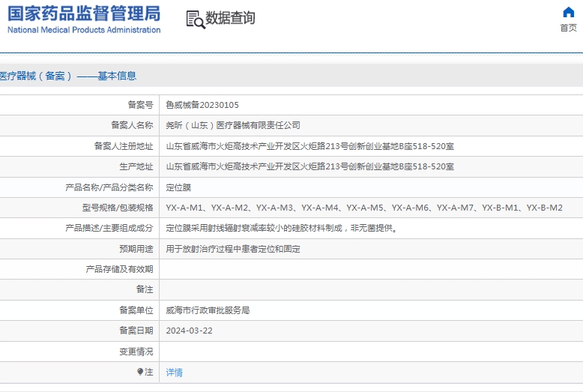
Task: Click the 备案日期 label
Action: [136, 331]
